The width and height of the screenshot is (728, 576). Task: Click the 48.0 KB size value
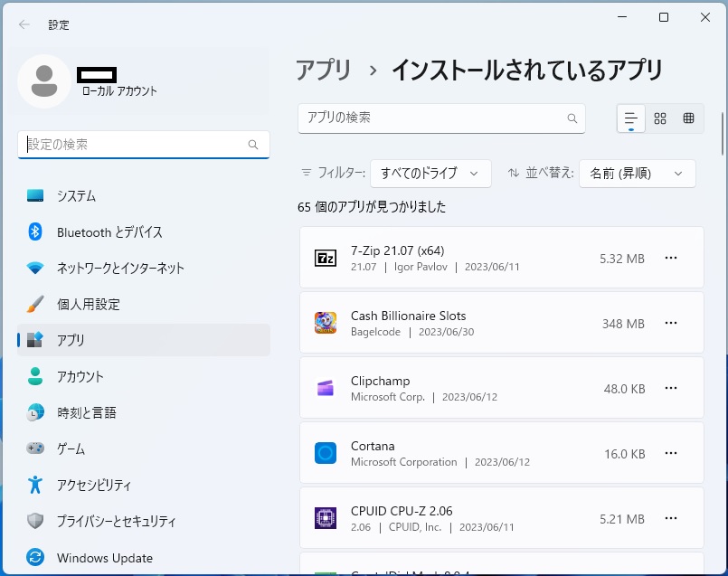pyautogui.click(x=625, y=389)
